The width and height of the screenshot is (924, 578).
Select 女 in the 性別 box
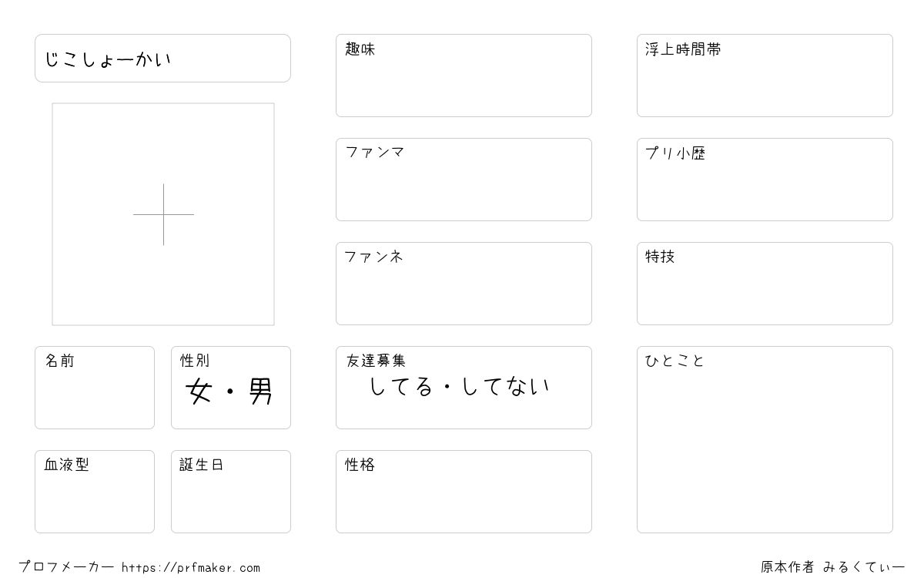pyautogui.click(x=199, y=392)
